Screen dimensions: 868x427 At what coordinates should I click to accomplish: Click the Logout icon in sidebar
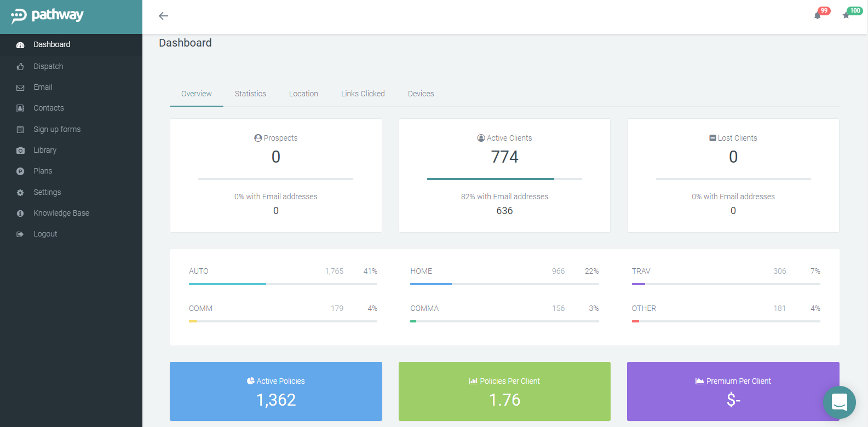coord(20,234)
